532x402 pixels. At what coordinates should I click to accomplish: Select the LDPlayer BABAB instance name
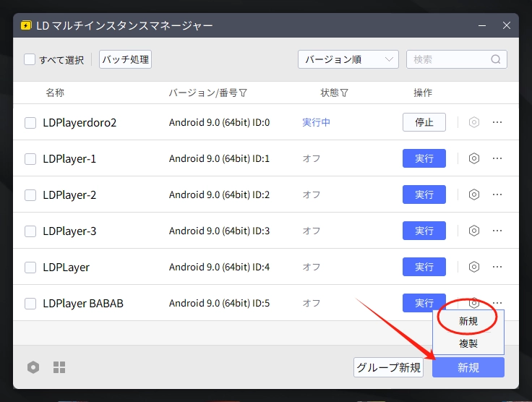tap(83, 303)
